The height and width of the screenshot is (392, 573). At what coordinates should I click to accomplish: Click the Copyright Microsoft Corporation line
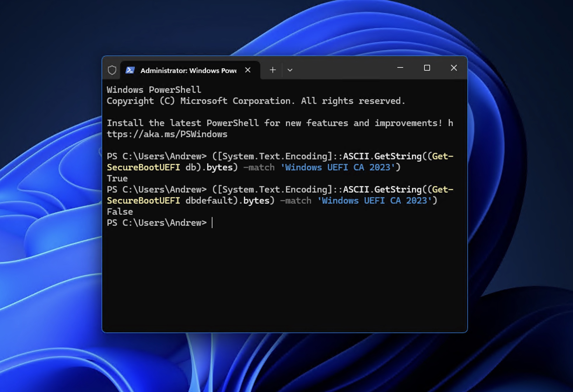coord(256,101)
